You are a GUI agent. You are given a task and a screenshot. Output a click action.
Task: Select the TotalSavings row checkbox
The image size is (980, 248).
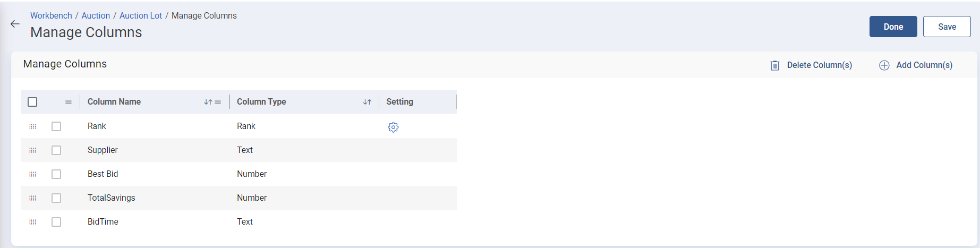[56, 198]
